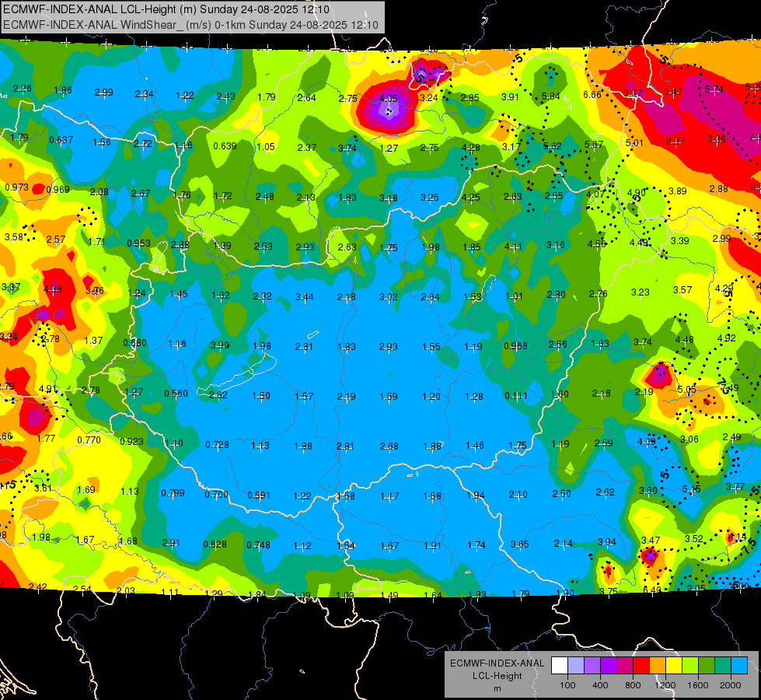Select the white swatch in the legend

pyautogui.click(x=560, y=666)
